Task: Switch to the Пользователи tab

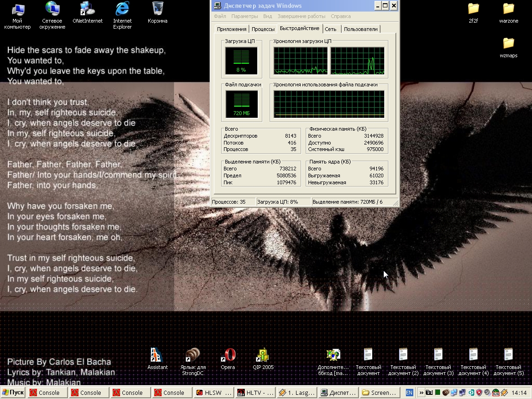Action: pyautogui.click(x=361, y=29)
